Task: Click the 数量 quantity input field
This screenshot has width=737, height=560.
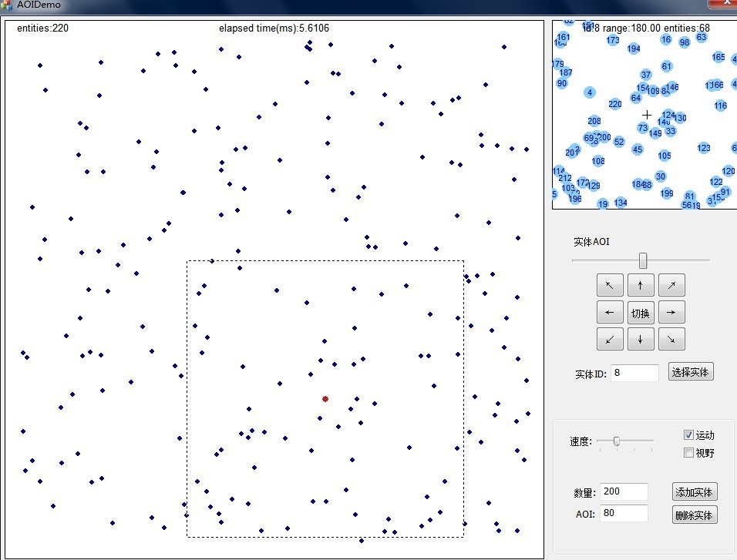Action: [x=624, y=492]
